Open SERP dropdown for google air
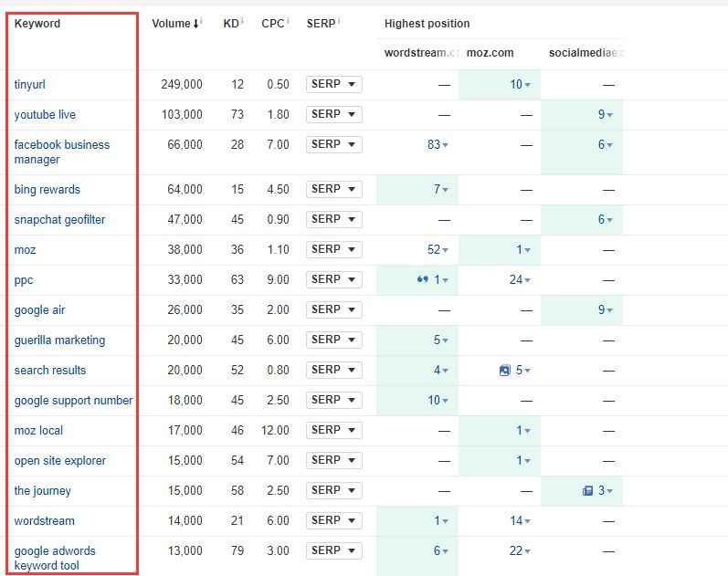The image size is (728, 576). (x=333, y=309)
